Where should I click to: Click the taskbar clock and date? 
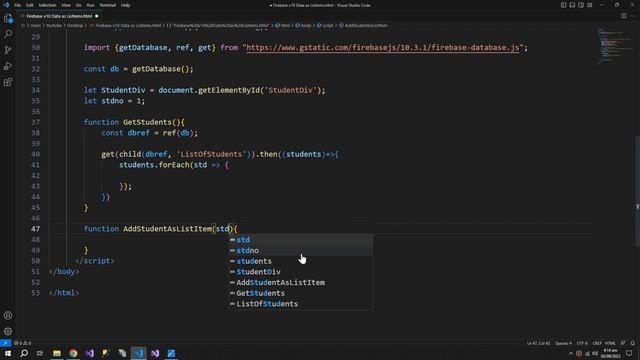610,353
